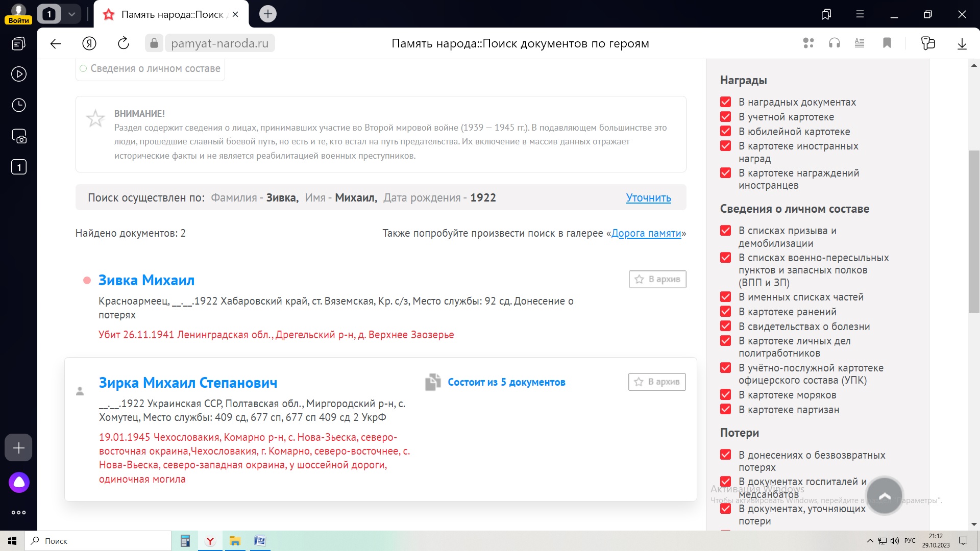980x551 pixels.
Task: Open new tab with plus button
Action: click(x=268, y=14)
